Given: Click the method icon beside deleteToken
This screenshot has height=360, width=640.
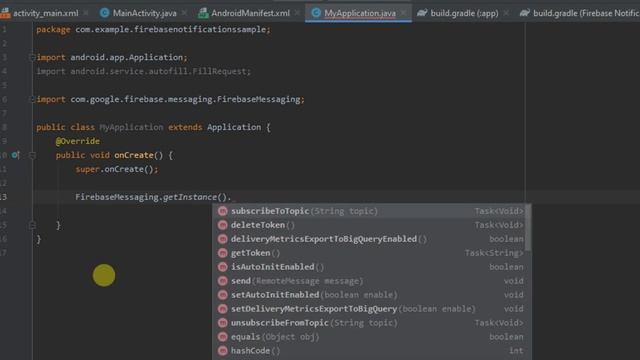Looking at the screenshot, I should [222, 225].
